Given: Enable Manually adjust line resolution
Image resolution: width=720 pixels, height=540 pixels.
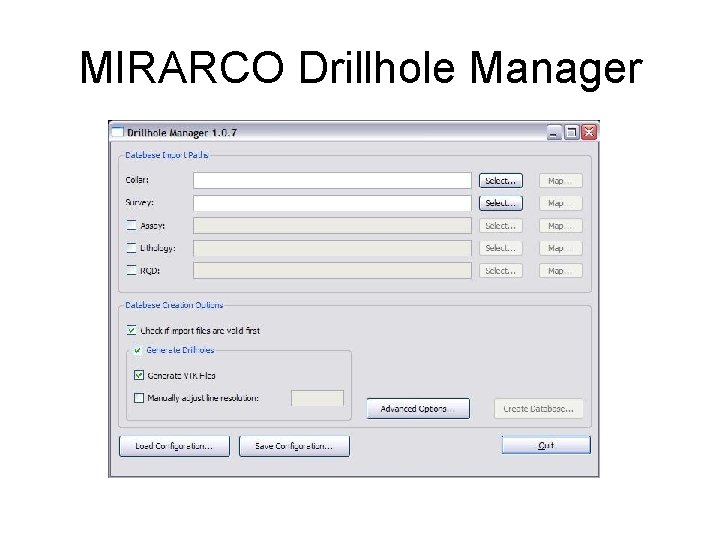Looking at the screenshot, I should coord(139,398).
